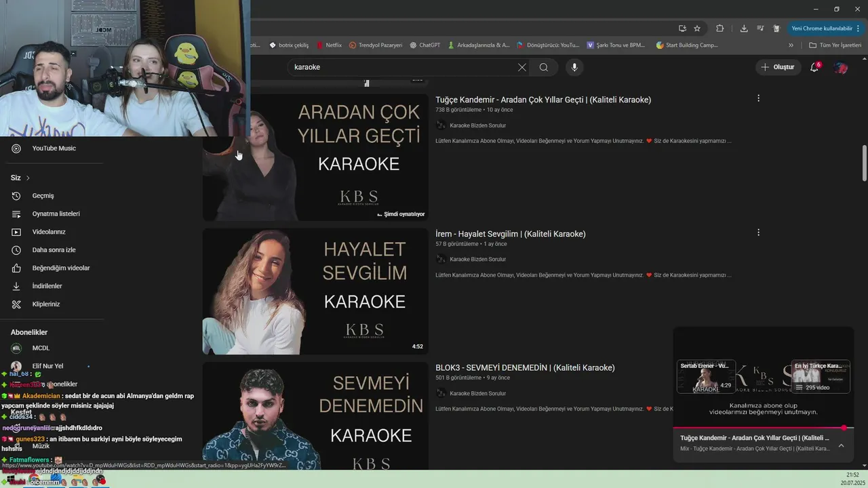Open the Hayalet Sevgilim karaoke thumbnail

(x=315, y=291)
